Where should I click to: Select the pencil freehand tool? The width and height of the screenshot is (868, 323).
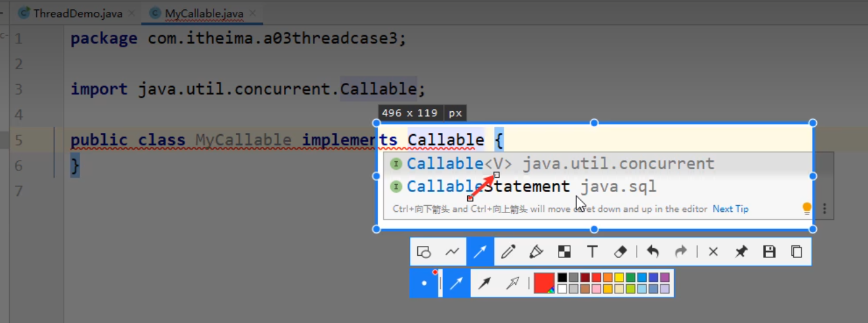click(508, 252)
